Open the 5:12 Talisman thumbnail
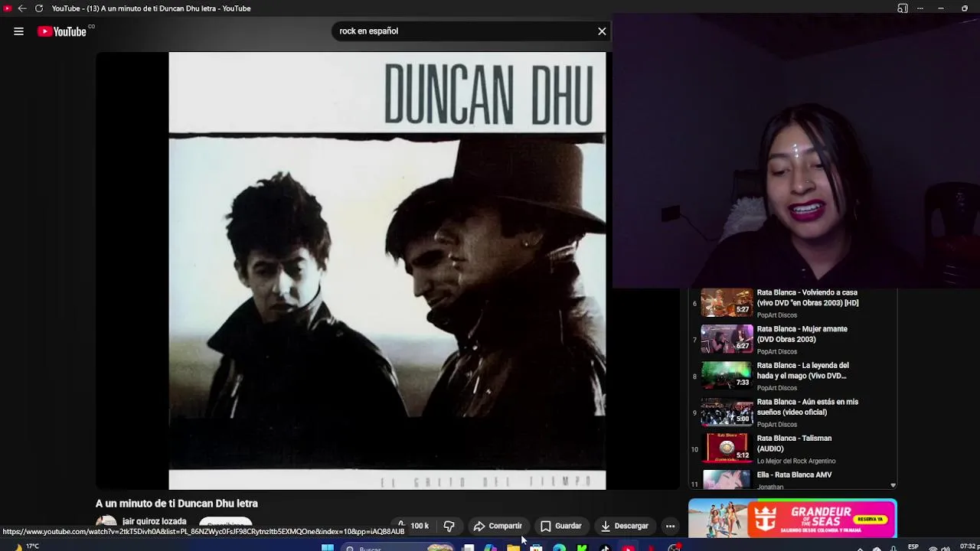Viewport: 980px width, 551px height. 727,448
